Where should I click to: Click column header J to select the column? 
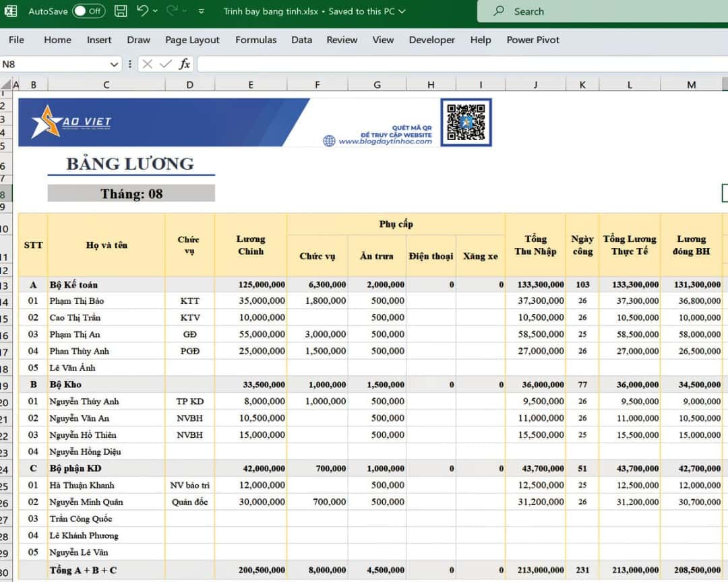[535, 84]
